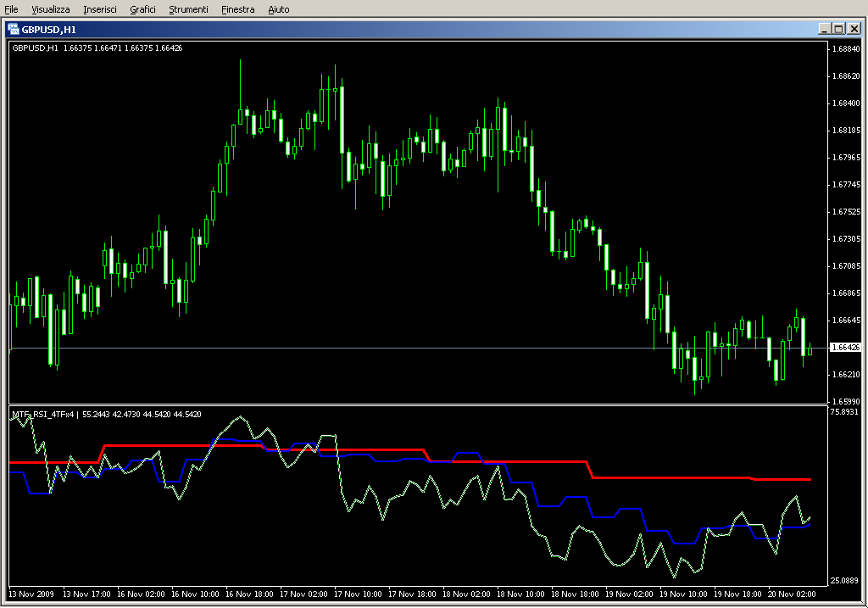Image resolution: width=868 pixels, height=608 pixels.
Task: Open the Strumenti menu
Action: [188, 9]
